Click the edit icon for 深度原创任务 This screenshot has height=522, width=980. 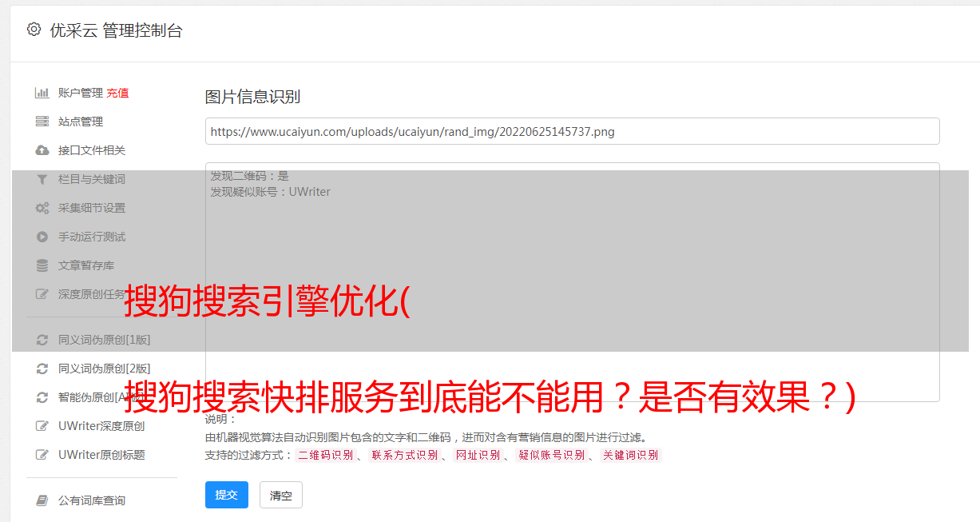pyautogui.click(x=42, y=294)
